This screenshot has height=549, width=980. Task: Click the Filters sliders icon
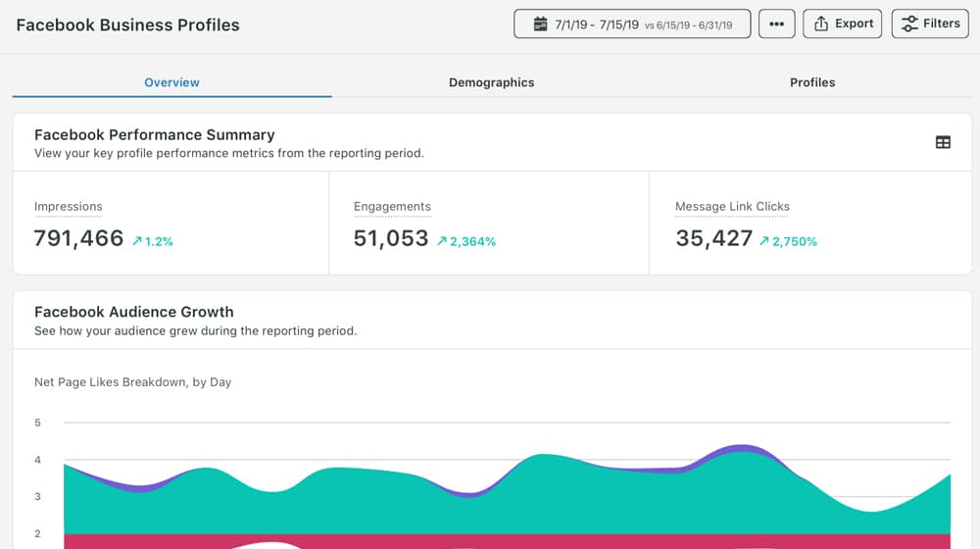point(910,24)
